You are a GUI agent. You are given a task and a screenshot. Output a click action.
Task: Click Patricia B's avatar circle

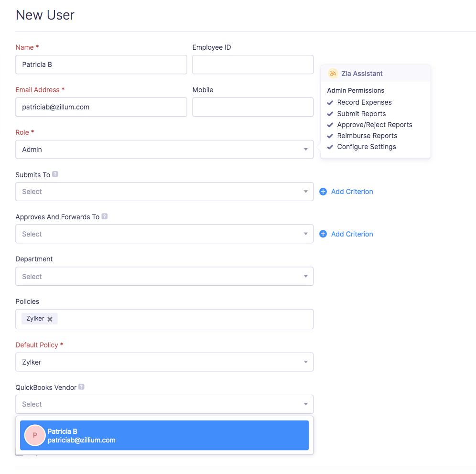coord(34,435)
